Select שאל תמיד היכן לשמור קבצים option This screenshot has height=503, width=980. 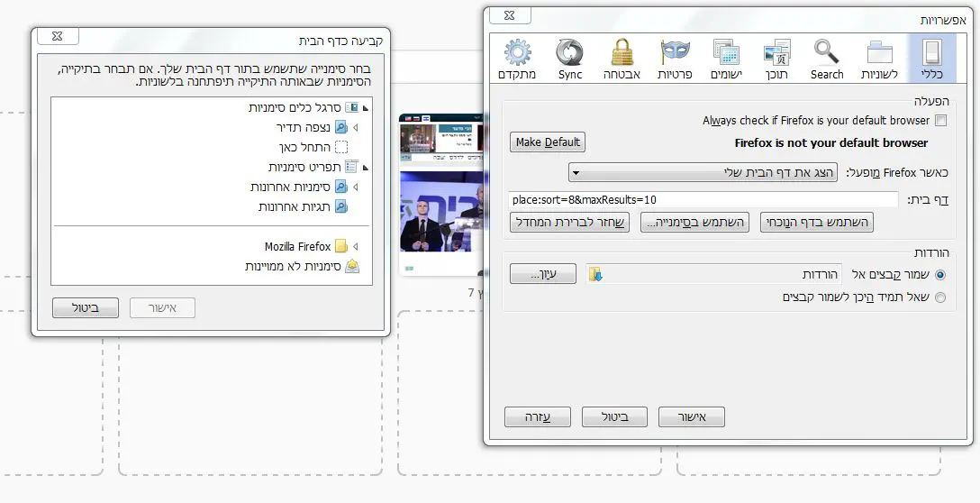coord(940,297)
